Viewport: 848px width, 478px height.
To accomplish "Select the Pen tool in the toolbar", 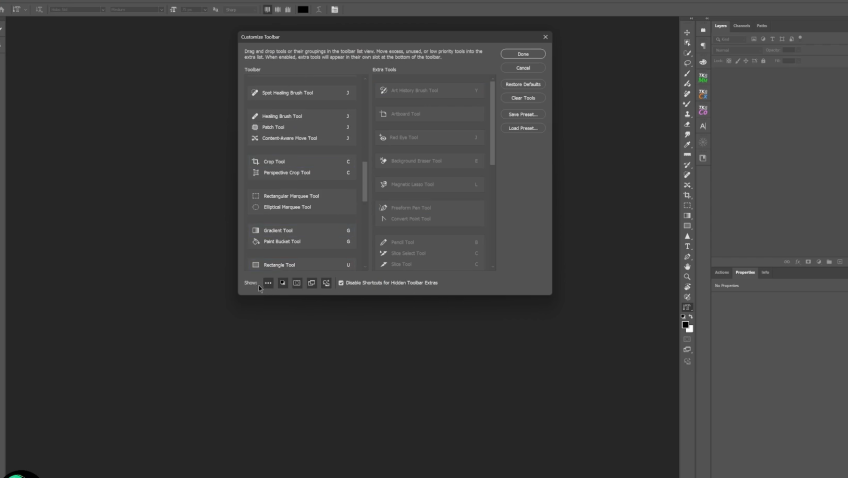I will [687, 257].
